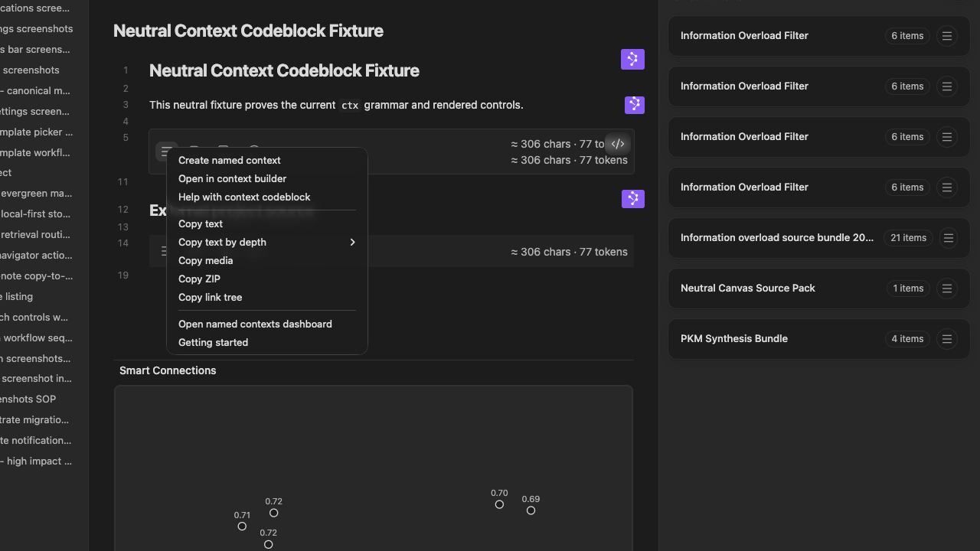Screen dimensions: 980x551
Task: Choose Getting started menu entry
Action: click(x=267, y=343)
